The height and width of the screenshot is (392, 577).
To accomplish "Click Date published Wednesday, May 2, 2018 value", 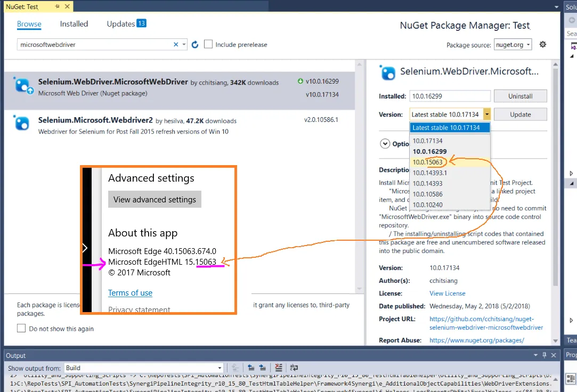I will point(480,306).
